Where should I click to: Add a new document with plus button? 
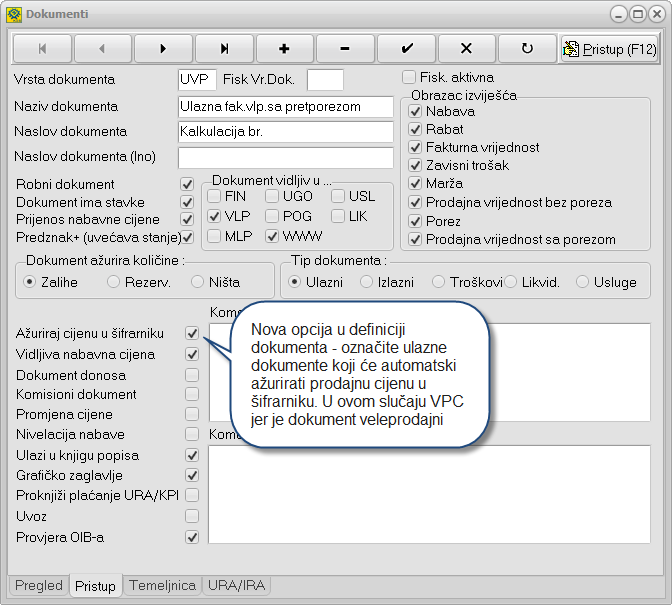click(x=285, y=48)
